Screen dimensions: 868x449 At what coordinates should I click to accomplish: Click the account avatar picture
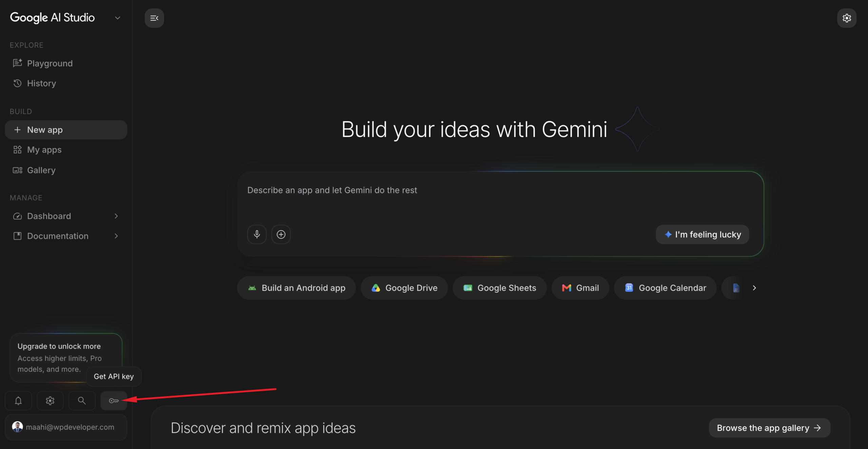point(17,427)
